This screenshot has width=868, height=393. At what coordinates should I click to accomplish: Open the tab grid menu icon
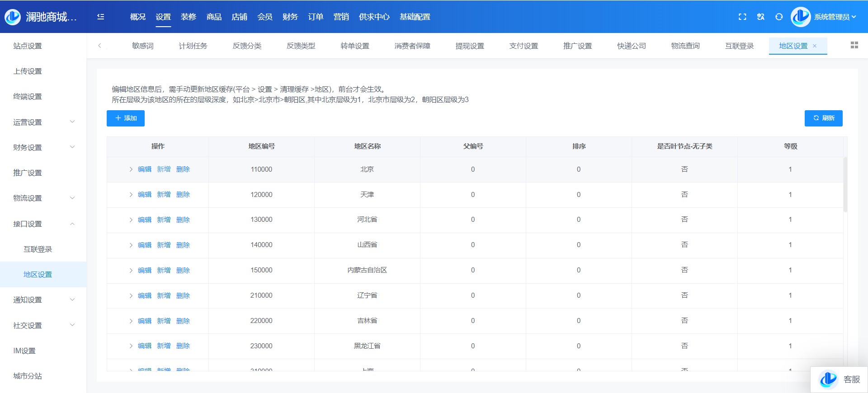854,45
